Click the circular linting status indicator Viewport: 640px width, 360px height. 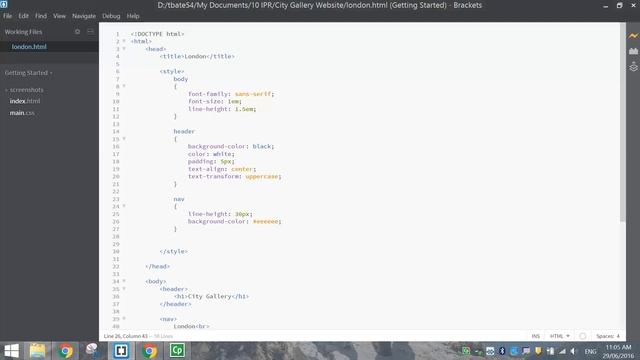[582, 336]
